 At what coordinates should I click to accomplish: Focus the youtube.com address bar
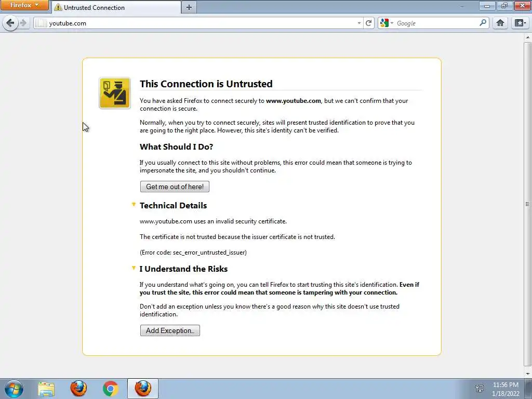[198, 23]
